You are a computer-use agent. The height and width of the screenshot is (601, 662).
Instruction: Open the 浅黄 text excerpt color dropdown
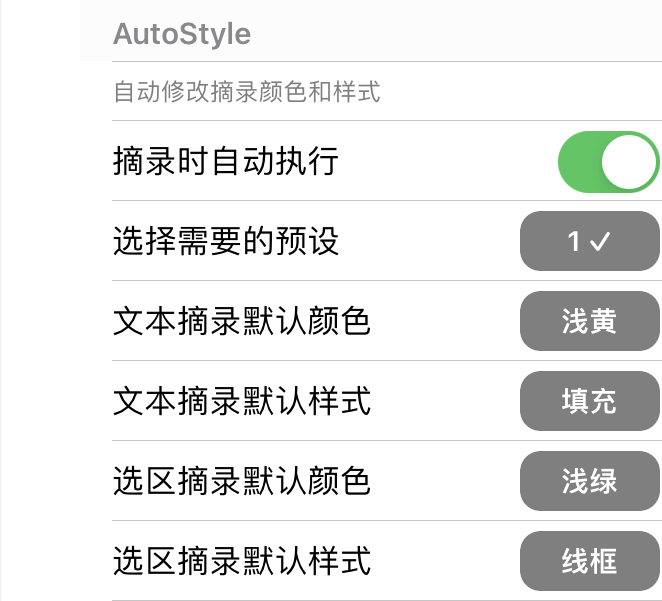pos(590,321)
